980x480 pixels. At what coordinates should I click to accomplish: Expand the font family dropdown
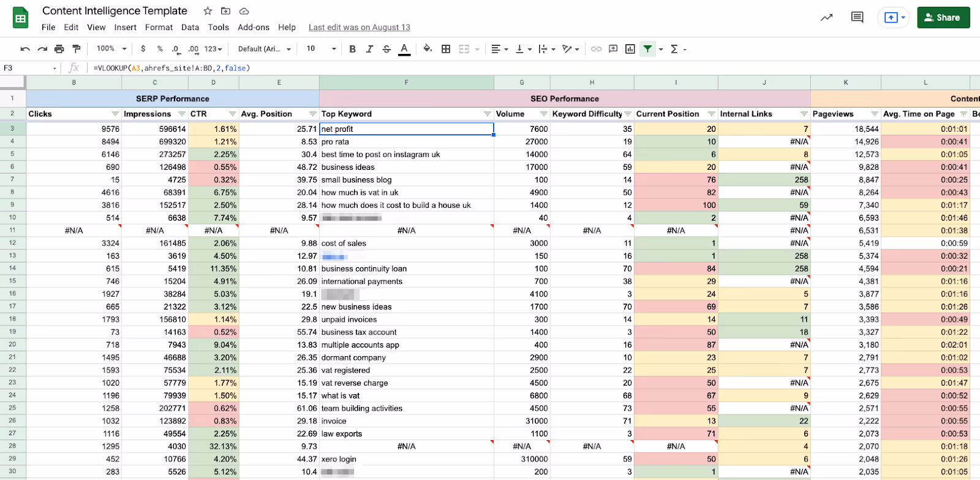click(x=265, y=49)
